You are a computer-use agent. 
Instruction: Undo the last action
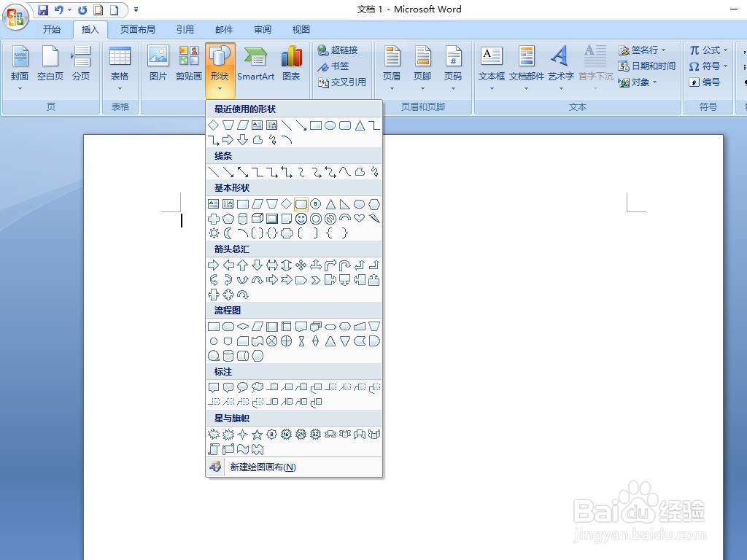(x=59, y=9)
